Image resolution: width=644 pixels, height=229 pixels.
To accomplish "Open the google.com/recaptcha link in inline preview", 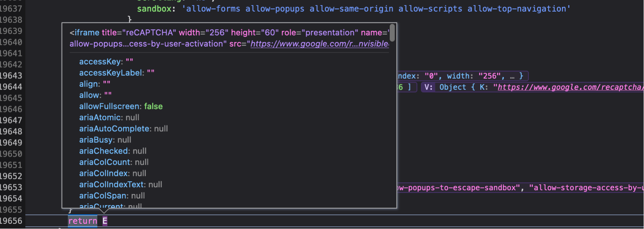I will (570, 87).
